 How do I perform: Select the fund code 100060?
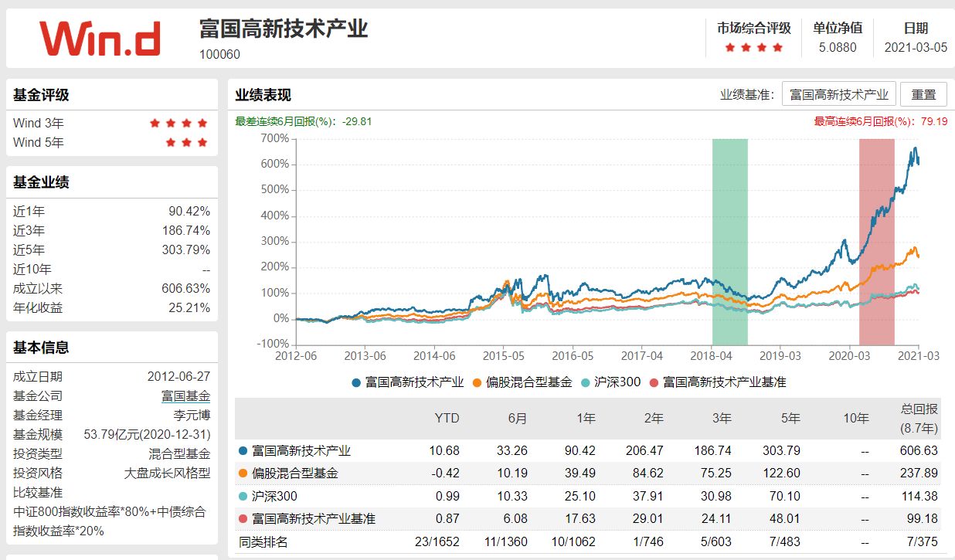pos(219,55)
